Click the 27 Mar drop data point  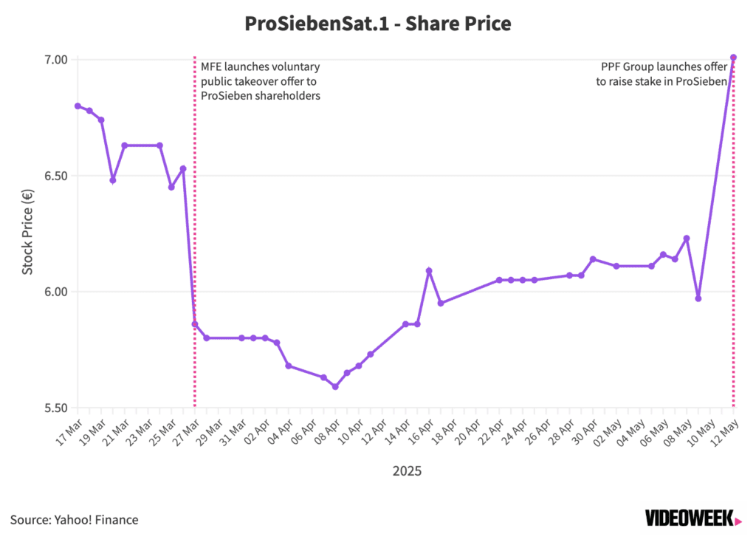[x=195, y=324]
